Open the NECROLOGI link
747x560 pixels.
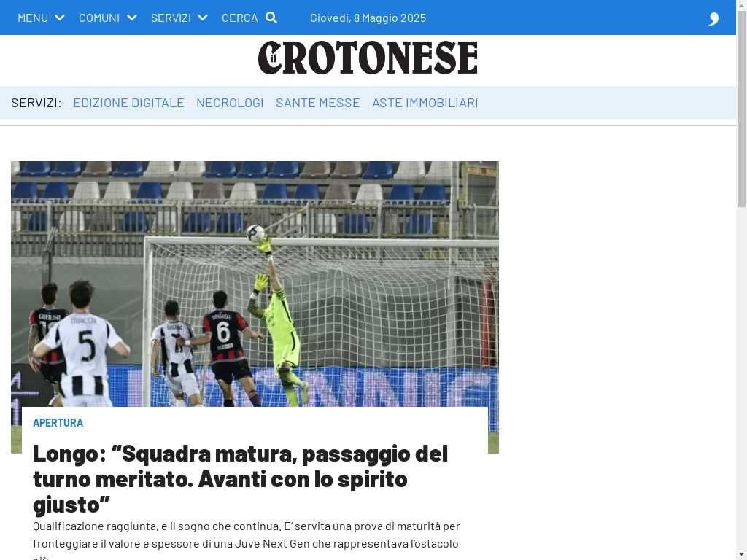click(230, 102)
